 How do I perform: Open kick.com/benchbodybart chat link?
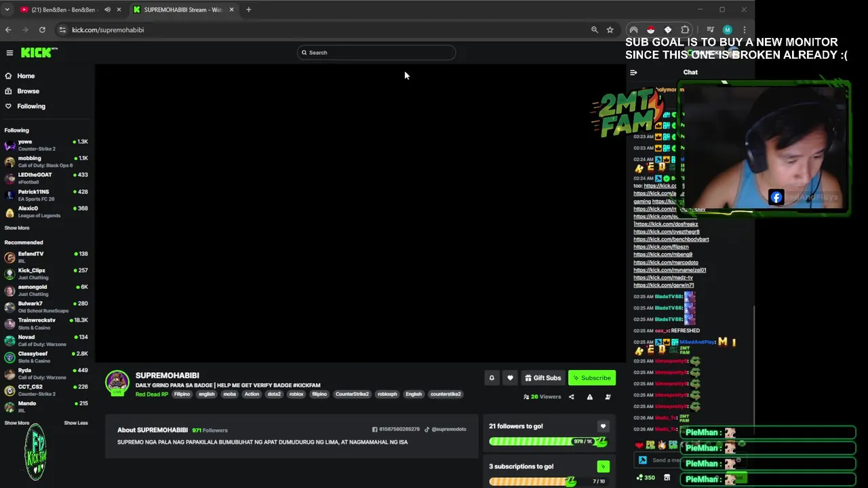click(671, 239)
